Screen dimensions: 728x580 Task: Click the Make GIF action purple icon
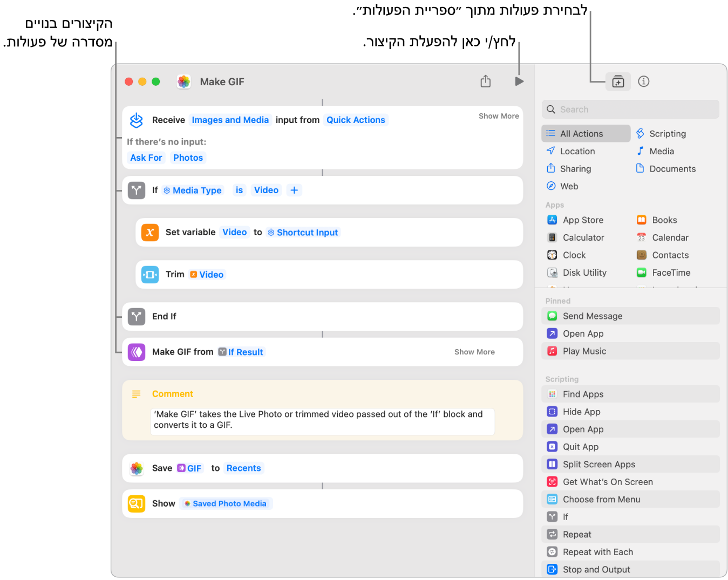137,352
